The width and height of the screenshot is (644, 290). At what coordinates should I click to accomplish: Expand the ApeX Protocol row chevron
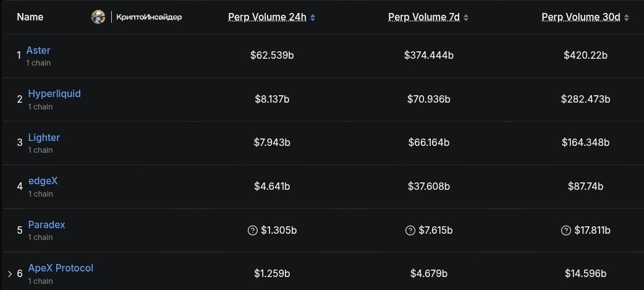tap(10, 273)
